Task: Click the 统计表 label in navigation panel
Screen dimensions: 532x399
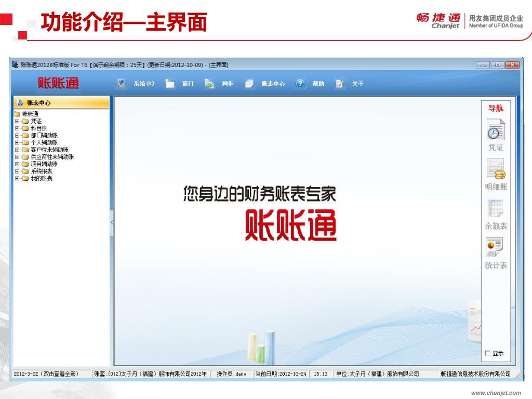Action: [x=496, y=265]
